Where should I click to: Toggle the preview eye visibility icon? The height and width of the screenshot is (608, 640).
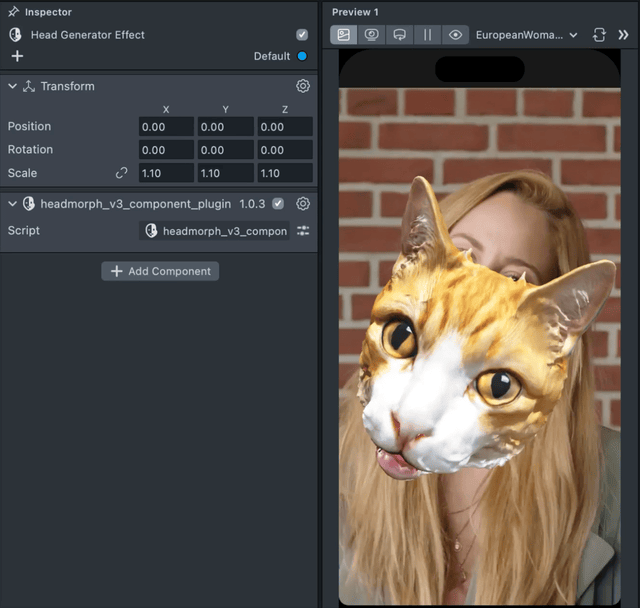tap(455, 34)
